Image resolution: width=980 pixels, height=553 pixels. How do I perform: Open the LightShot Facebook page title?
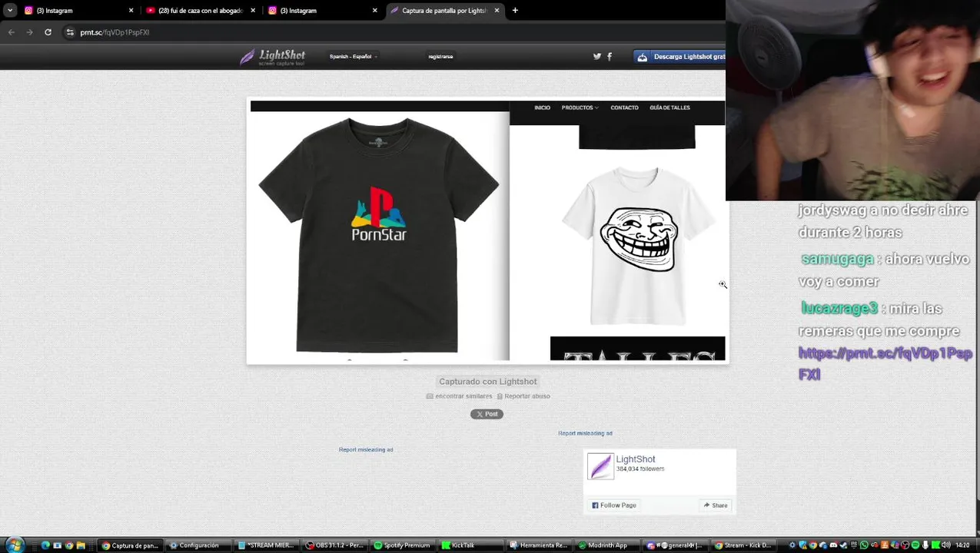click(636, 459)
